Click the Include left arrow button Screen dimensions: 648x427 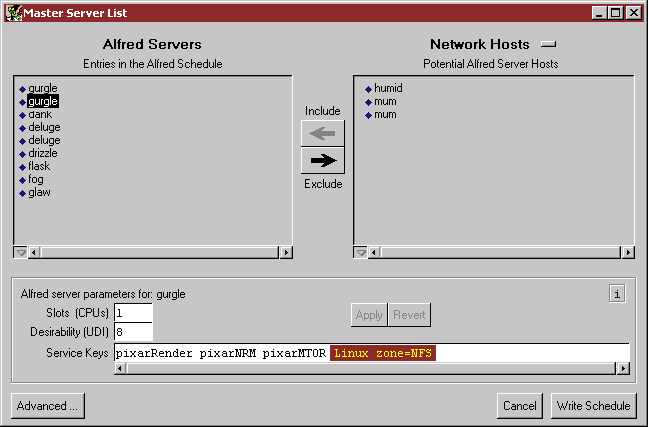click(322, 133)
